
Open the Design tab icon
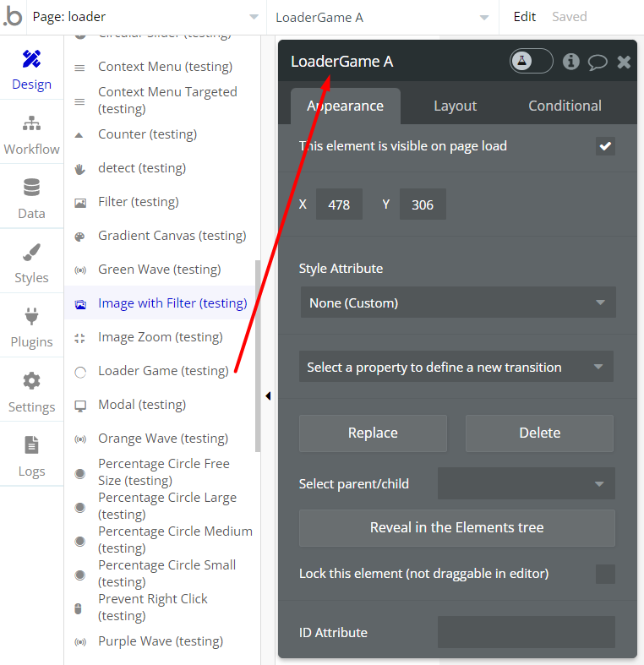(31, 59)
